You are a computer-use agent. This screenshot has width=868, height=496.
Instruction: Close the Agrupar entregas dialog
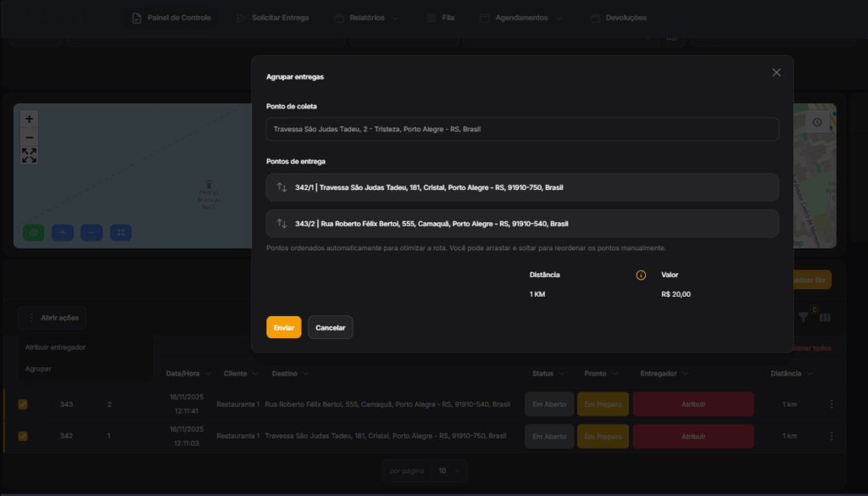pos(776,73)
